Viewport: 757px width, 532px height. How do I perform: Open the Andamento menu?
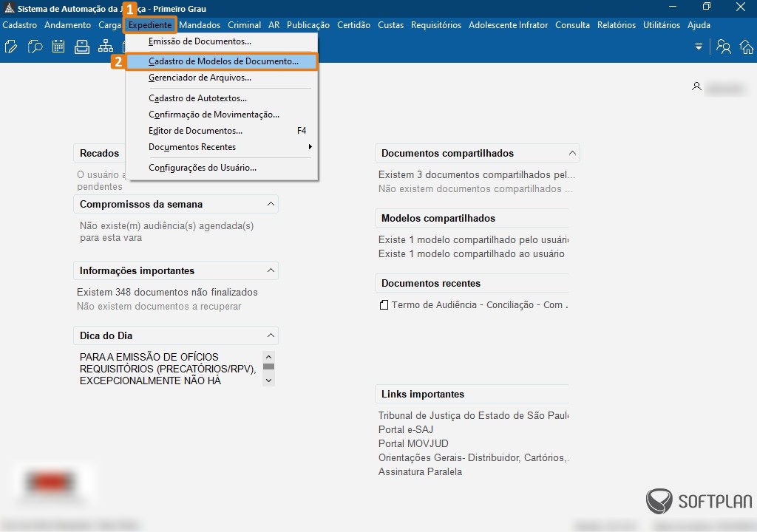pyautogui.click(x=67, y=25)
